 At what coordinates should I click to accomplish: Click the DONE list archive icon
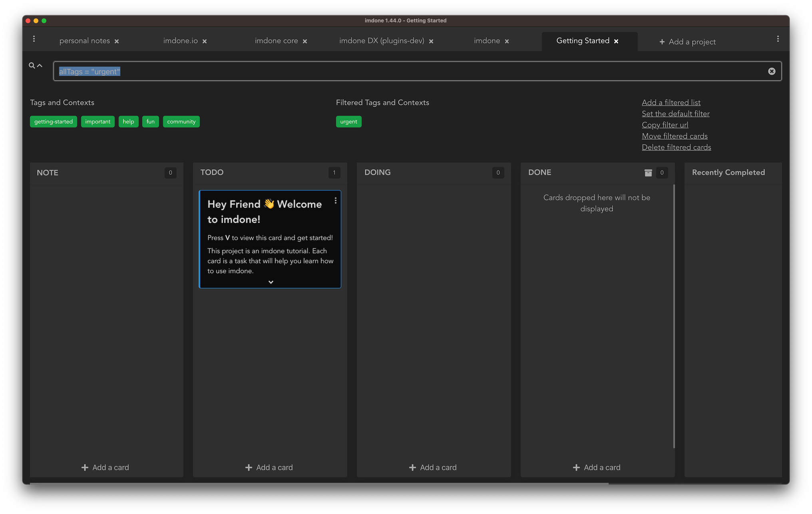pos(648,173)
